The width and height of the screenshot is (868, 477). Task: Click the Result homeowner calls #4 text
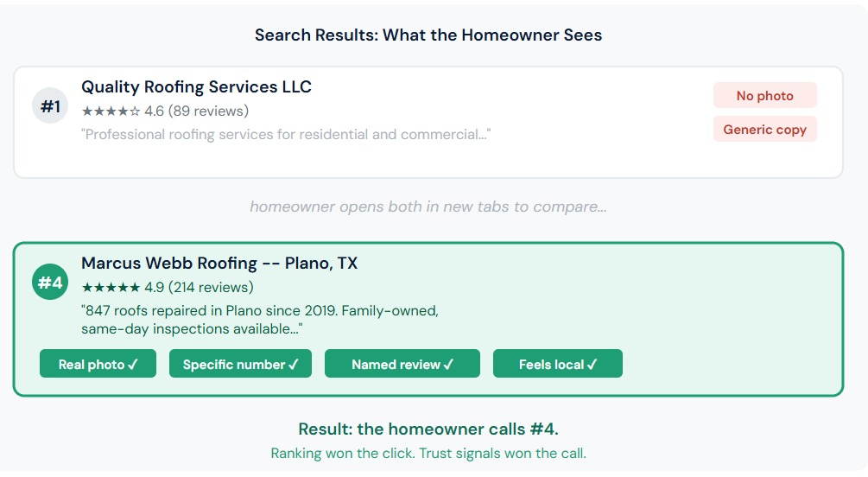[428, 429]
